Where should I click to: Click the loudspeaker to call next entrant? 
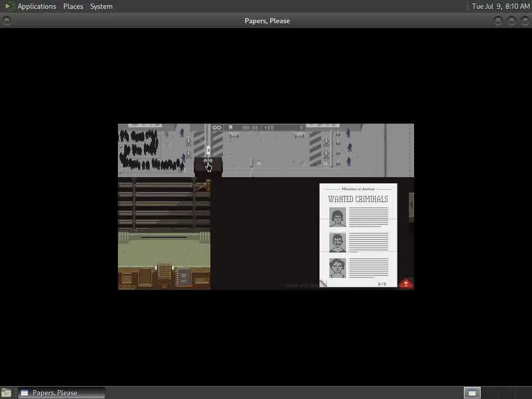208,160
